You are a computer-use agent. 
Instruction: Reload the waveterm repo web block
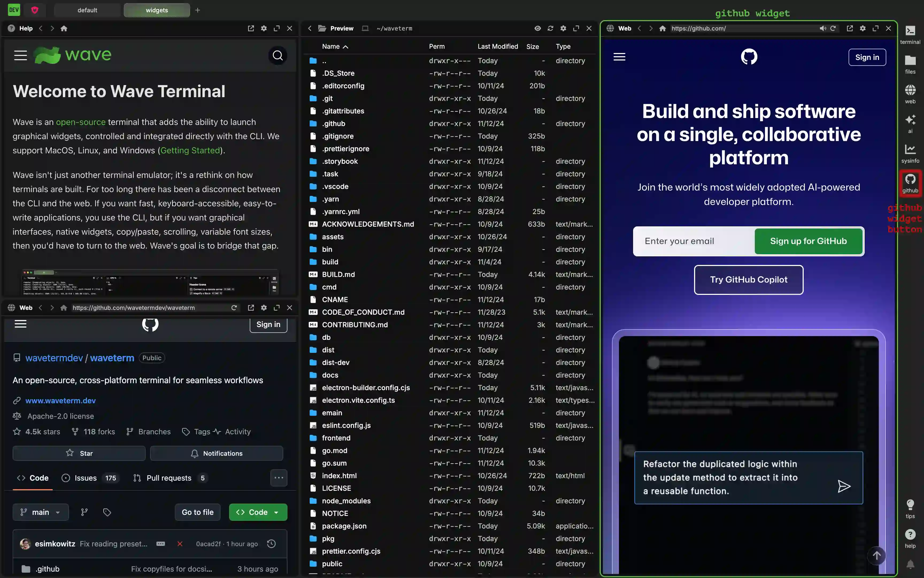234,308
